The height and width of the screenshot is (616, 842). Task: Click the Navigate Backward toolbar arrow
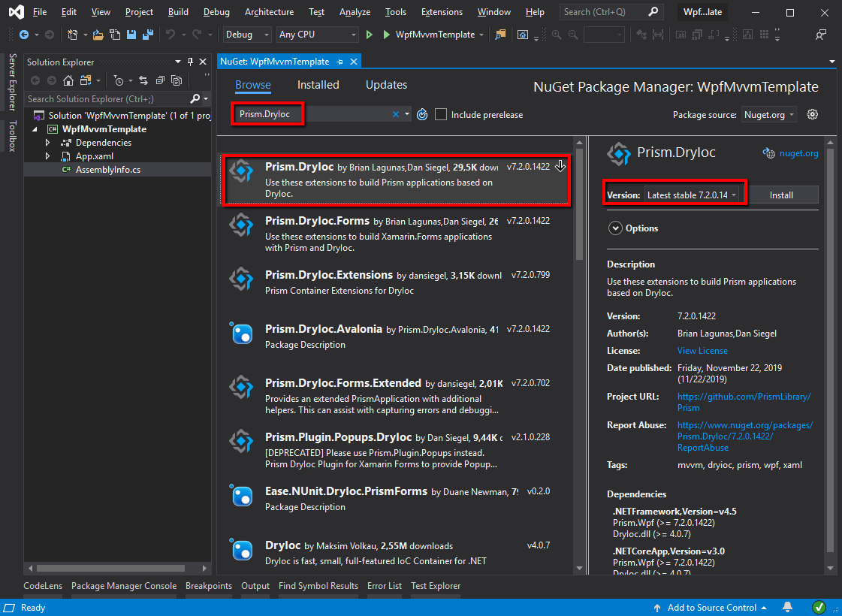point(24,35)
